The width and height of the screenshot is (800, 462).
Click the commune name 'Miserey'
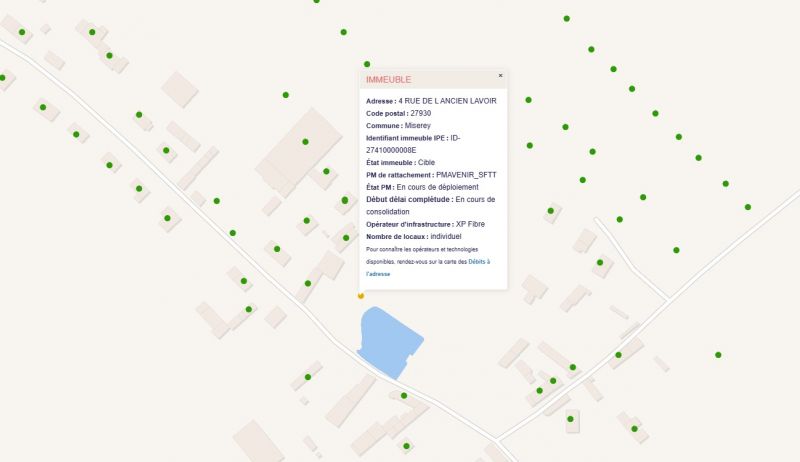click(x=417, y=126)
